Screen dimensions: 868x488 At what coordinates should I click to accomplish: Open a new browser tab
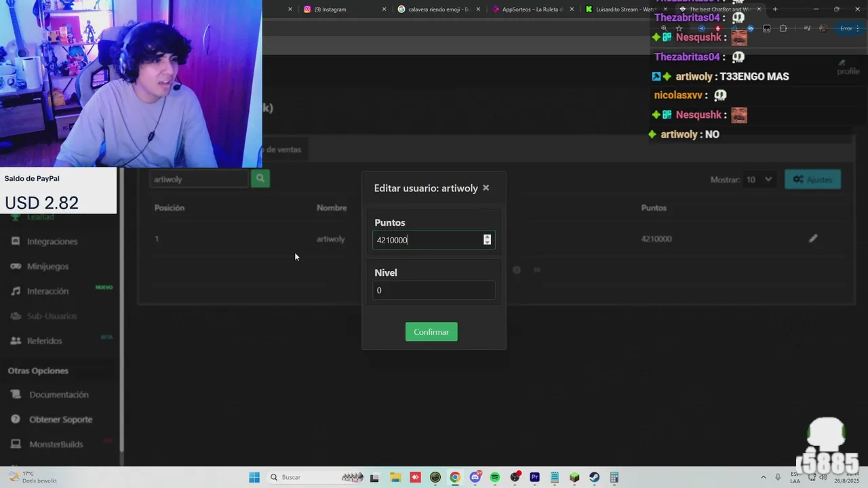tap(775, 9)
